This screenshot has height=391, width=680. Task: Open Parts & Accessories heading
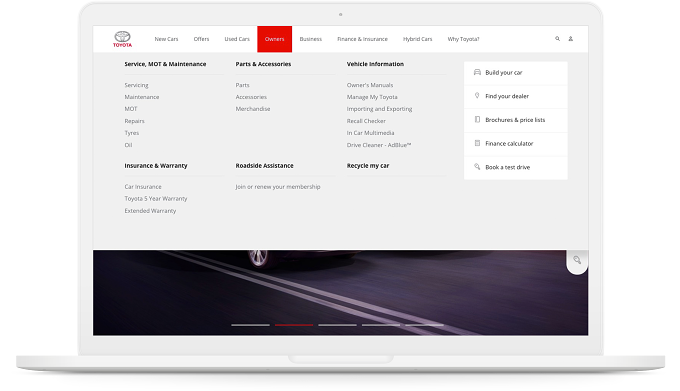pos(263,64)
